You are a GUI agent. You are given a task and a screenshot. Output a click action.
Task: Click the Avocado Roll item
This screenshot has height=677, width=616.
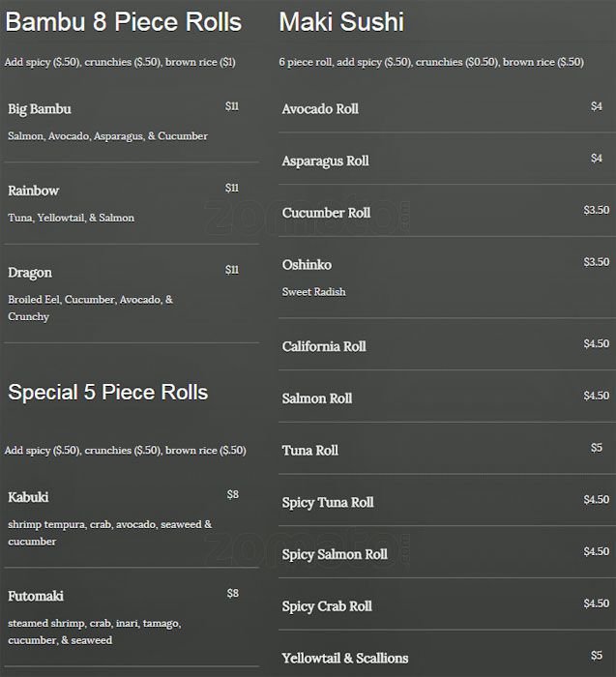tap(320, 109)
